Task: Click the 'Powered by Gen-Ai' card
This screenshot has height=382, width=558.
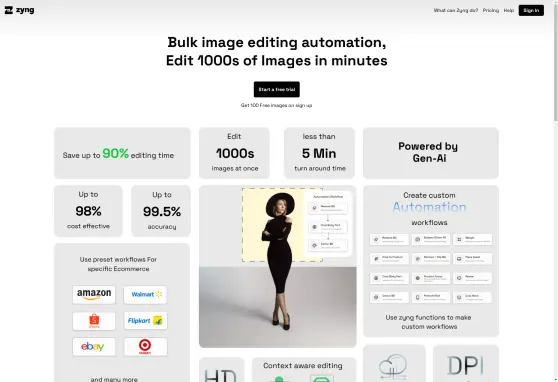Action: point(431,153)
